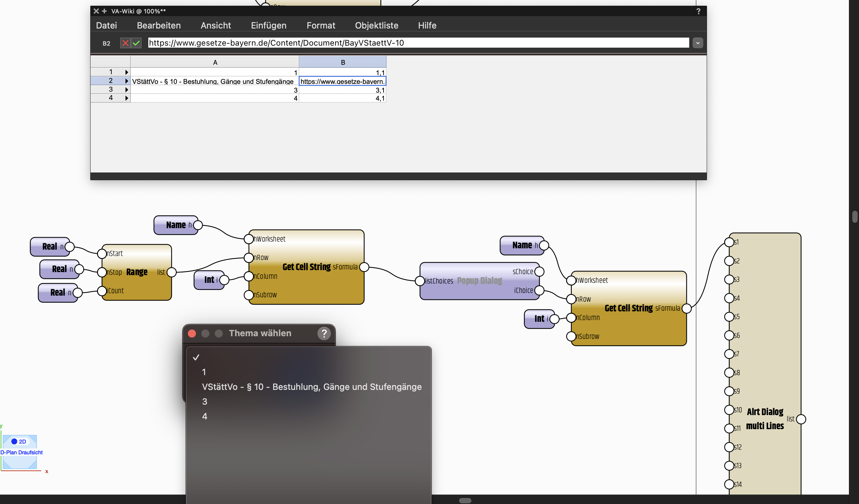Click the Popup Dialog node
The width and height of the screenshot is (859, 504).
[x=479, y=281]
